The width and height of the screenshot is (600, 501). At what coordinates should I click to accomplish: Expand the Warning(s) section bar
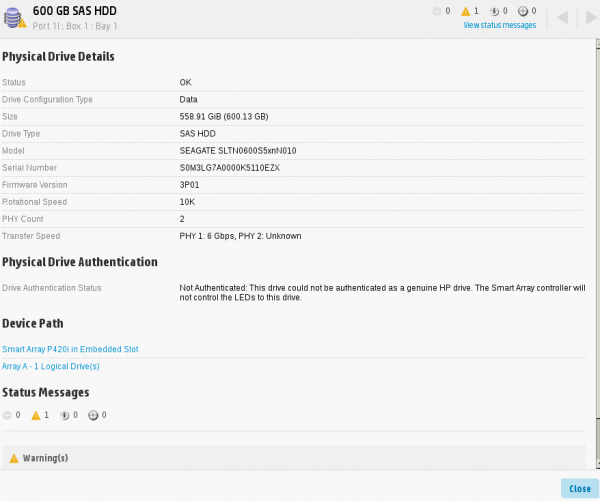pos(293,458)
